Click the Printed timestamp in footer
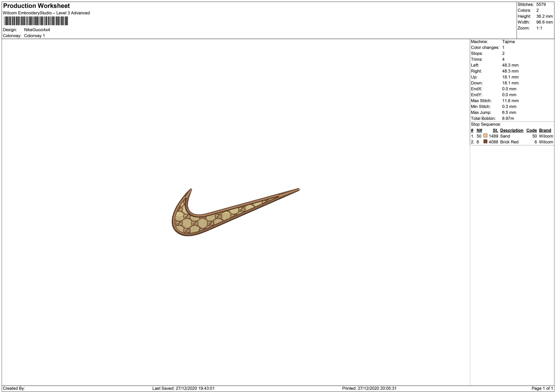 (369, 388)
